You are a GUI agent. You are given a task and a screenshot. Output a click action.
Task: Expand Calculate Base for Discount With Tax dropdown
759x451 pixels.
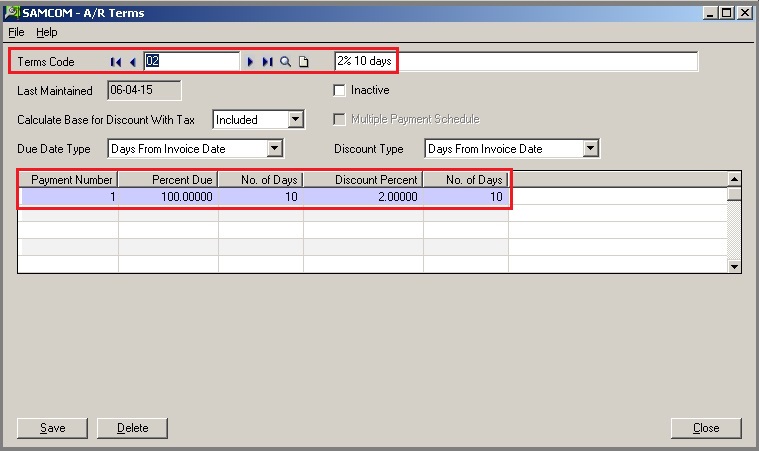pos(295,120)
